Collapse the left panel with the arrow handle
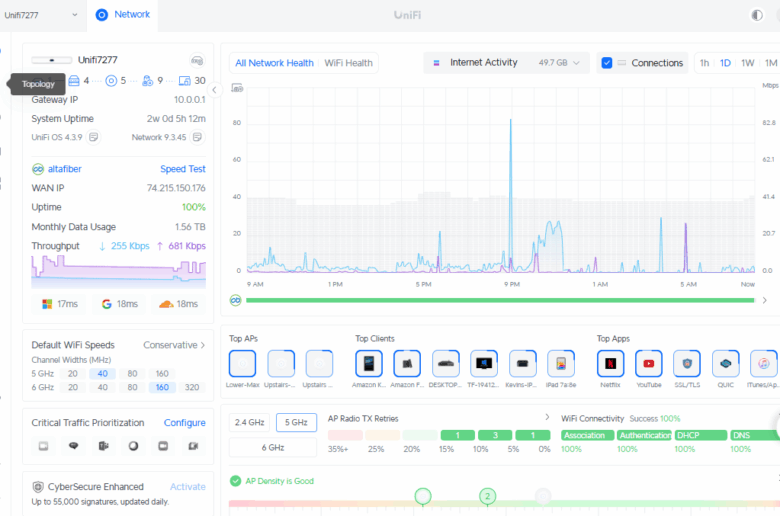The width and height of the screenshot is (780, 516). [x=214, y=90]
